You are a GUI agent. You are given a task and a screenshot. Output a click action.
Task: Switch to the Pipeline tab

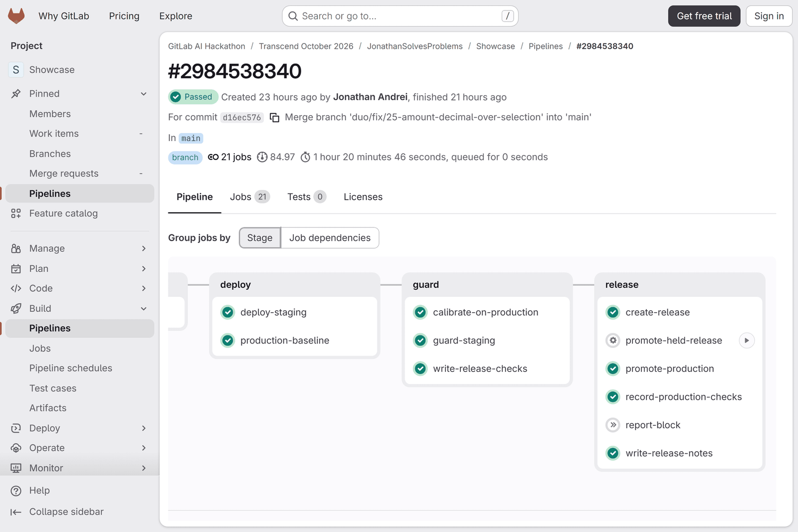195,197
